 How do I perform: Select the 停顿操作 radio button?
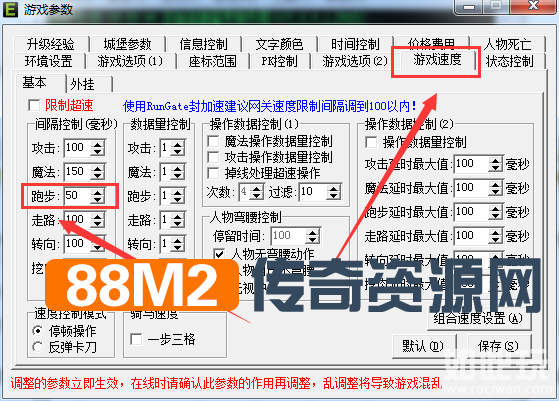pyautogui.click(x=37, y=331)
